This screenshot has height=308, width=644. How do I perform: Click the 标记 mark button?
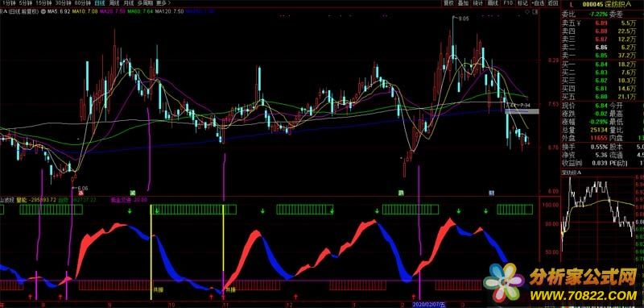click(x=522, y=3)
